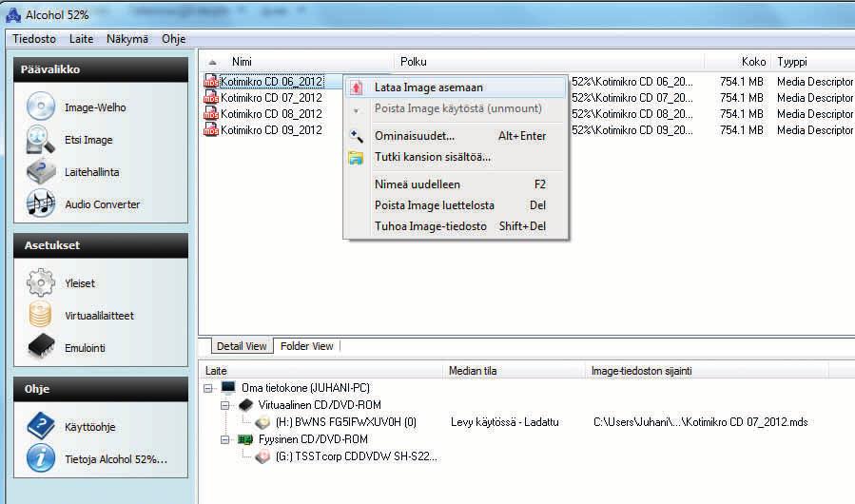Click the Kotimikro CD 07_2012.mds path text
The height and width of the screenshot is (504, 855).
coord(701,422)
